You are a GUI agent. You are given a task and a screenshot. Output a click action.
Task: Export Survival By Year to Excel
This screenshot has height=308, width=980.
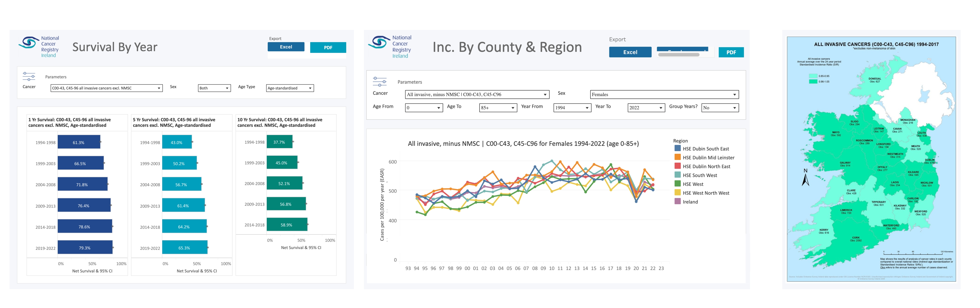point(286,47)
